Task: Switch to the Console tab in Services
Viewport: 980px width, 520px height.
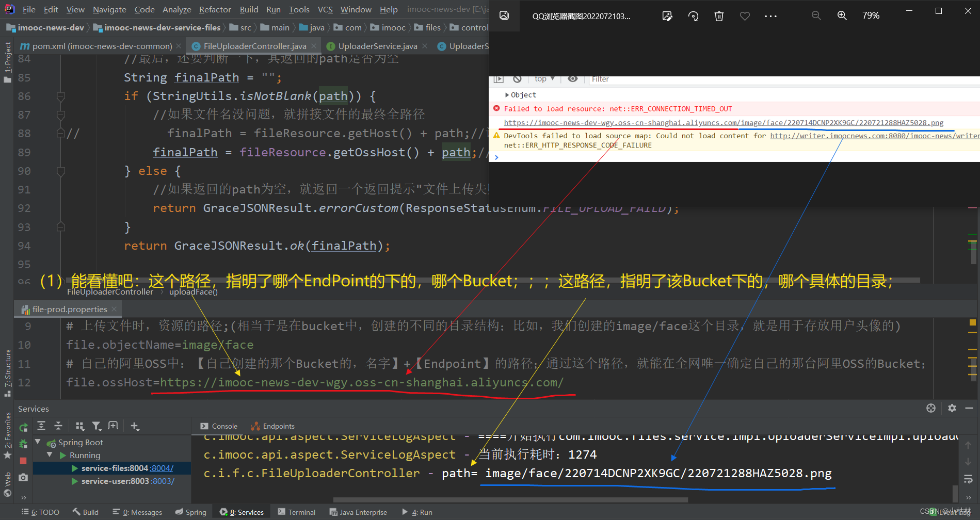Action: tap(219, 426)
